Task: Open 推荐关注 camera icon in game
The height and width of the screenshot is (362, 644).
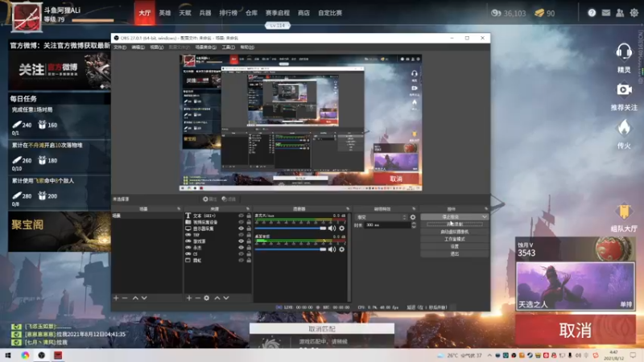Action: pos(624,89)
